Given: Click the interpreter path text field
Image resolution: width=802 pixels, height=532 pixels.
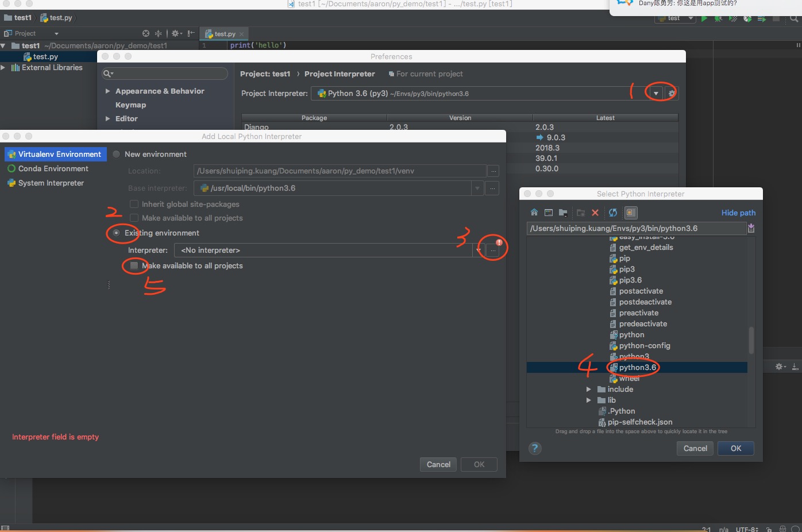Looking at the screenshot, I should (637, 228).
